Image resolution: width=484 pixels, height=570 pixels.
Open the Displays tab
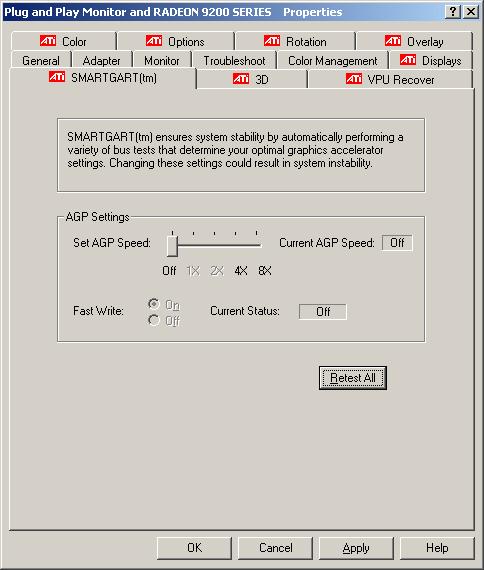(431, 60)
